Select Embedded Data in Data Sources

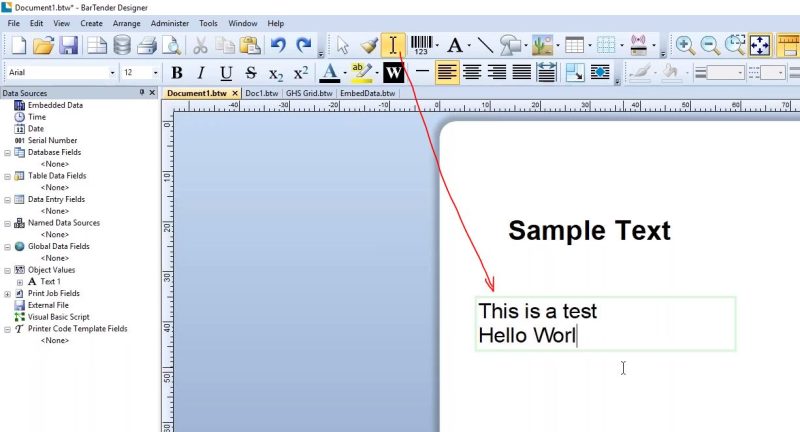55,105
